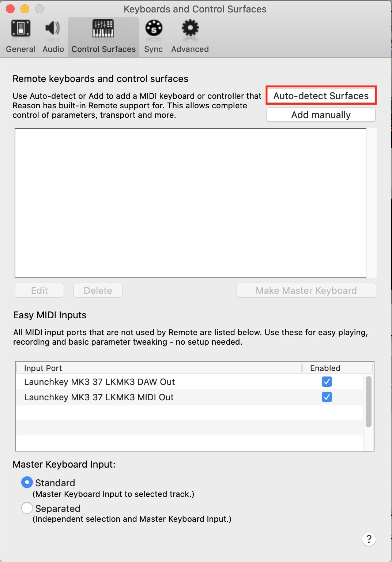The width and height of the screenshot is (392, 562).
Task: Click the Make Master Keyboard button
Action: click(306, 291)
